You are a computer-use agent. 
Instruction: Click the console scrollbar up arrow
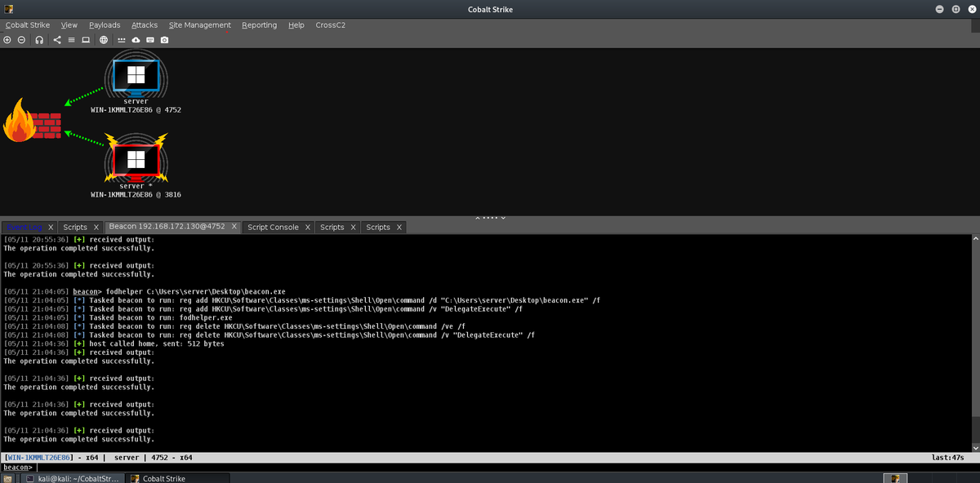point(975,238)
